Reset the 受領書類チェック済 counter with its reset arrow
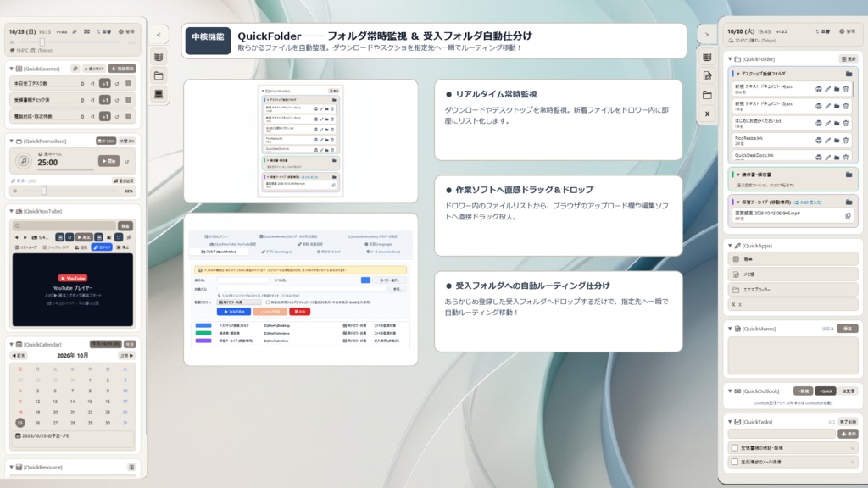 tap(117, 100)
